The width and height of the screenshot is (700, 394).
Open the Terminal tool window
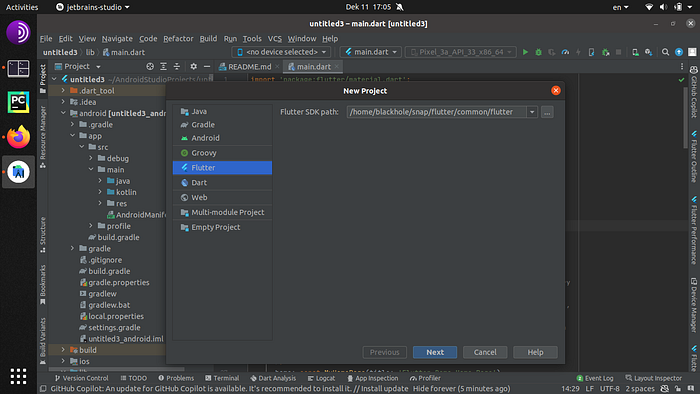point(222,378)
